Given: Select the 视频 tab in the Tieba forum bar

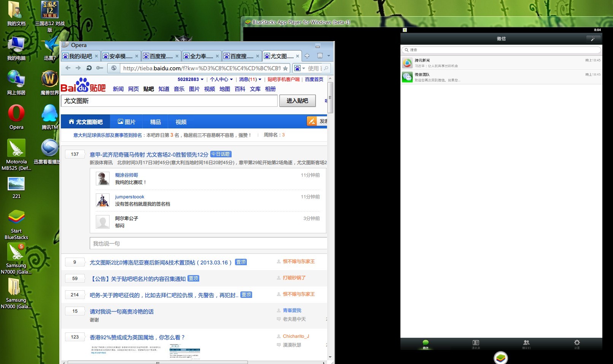Looking at the screenshot, I should click(181, 122).
